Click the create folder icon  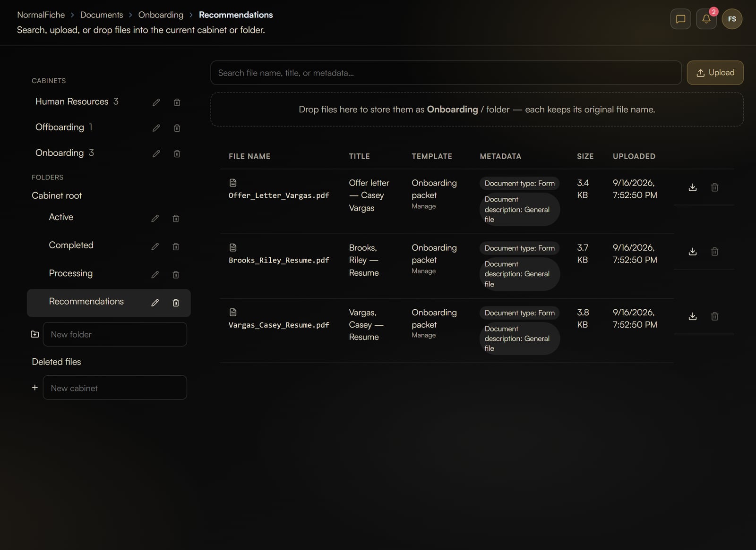pyautogui.click(x=35, y=334)
